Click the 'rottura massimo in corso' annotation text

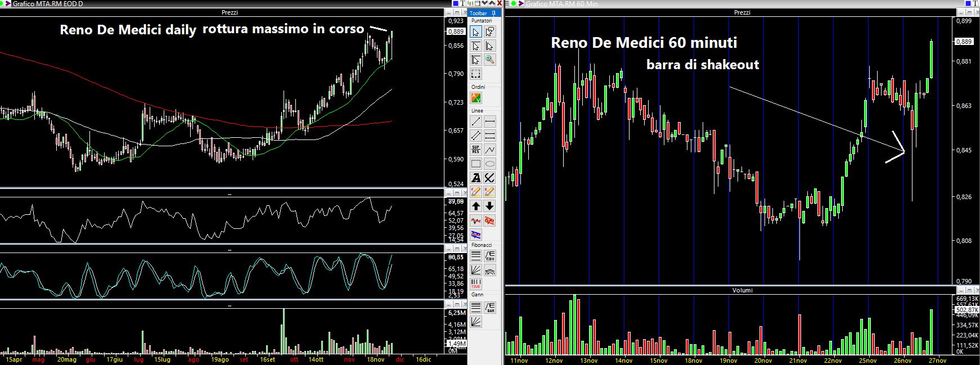pos(283,29)
